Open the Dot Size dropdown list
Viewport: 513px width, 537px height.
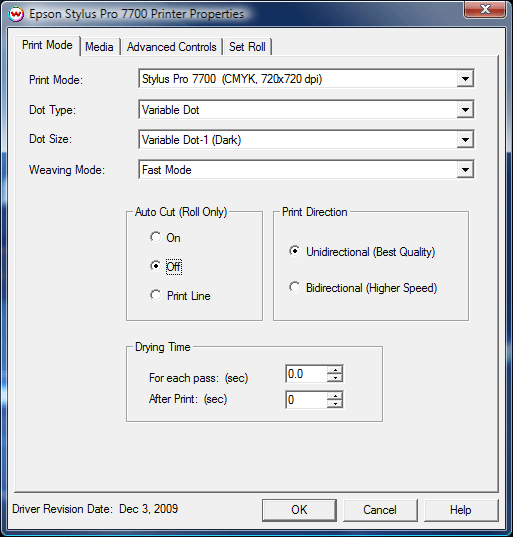coord(465,139)
